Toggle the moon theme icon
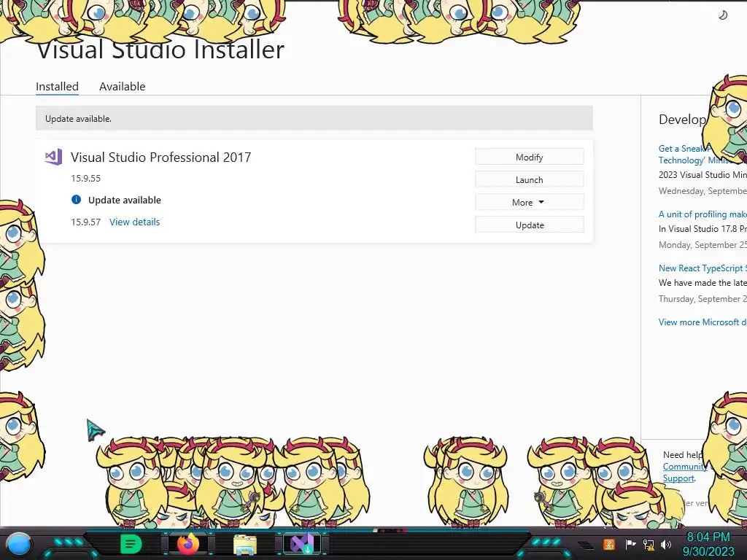Image resolution: width=747 pixels, height=560 pixels. (723, 15)
